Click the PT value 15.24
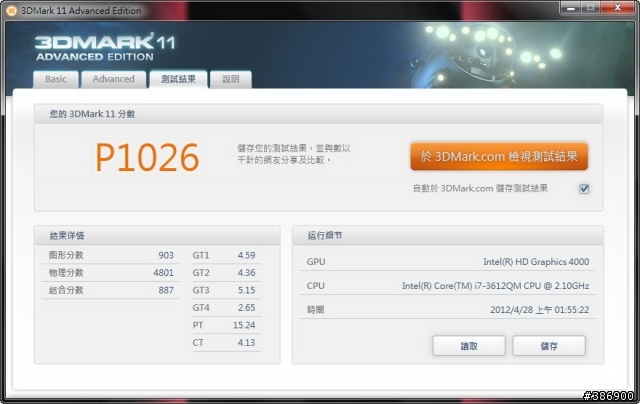 [x=244, y=325]
